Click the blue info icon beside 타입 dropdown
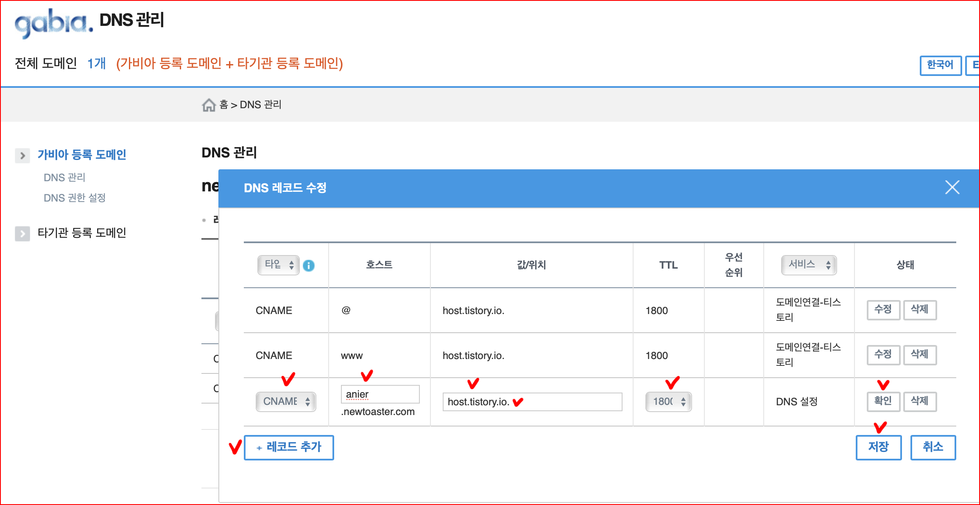This screenshot has height=505, width=980. [x=309, y=266]
